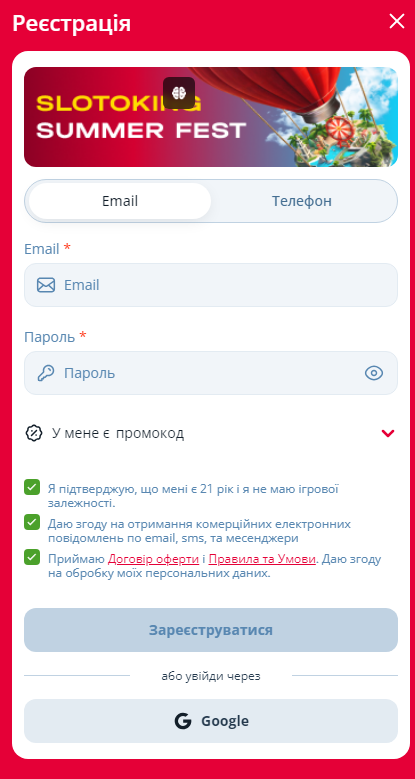Expand the У мене є промокод row
This screenshot has height=779, width=415.
211,433
